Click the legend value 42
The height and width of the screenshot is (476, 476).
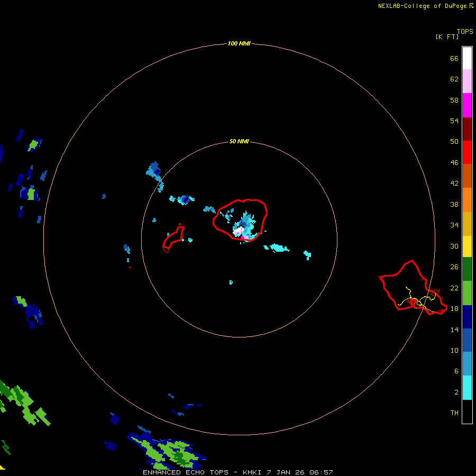point(454,183)
